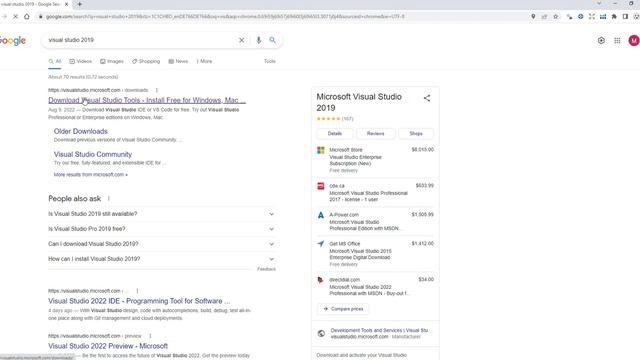The height and width of the screenshot is (360, 640).
Task: Click location pin icon in address bar
Action: (533, 17)
